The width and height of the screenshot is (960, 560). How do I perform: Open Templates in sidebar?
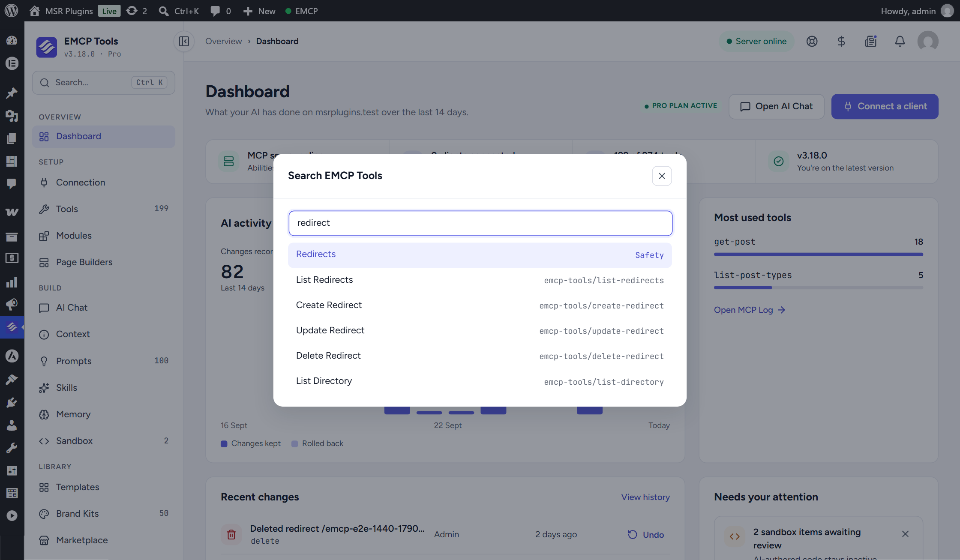[x=104, y=487]
